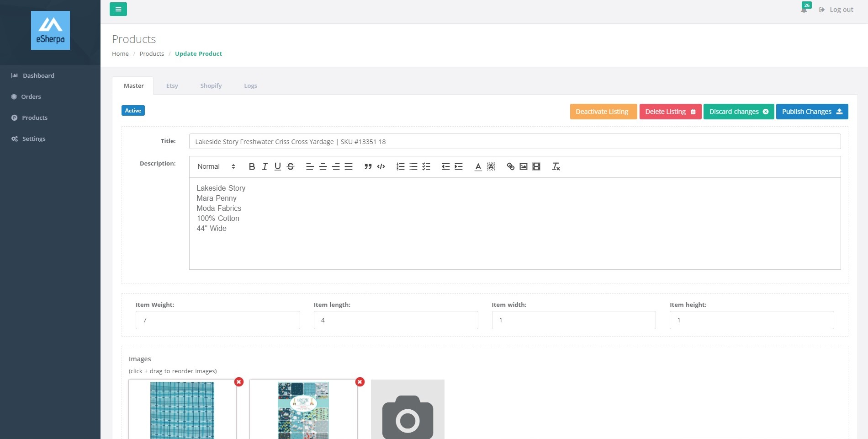Create a numbered list
This screenshot has height=439, width=868.
[x=400, y=166]
